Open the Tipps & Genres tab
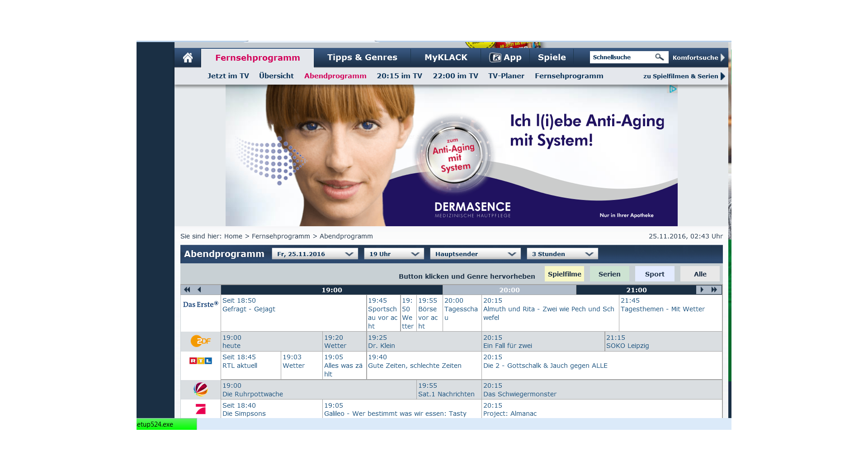The image size is (868, 471). tap(362, 57)
